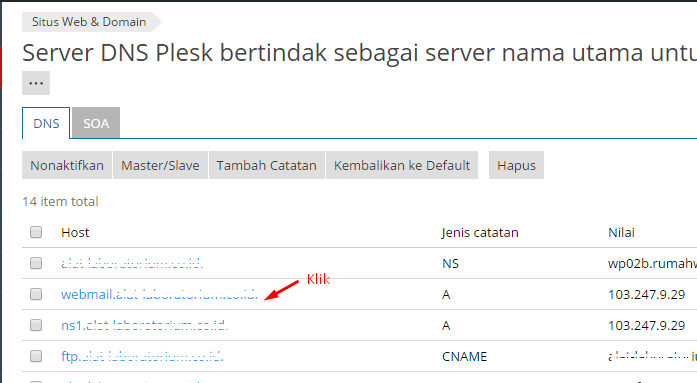Open the webmail host record link

[x=159, y=295]
